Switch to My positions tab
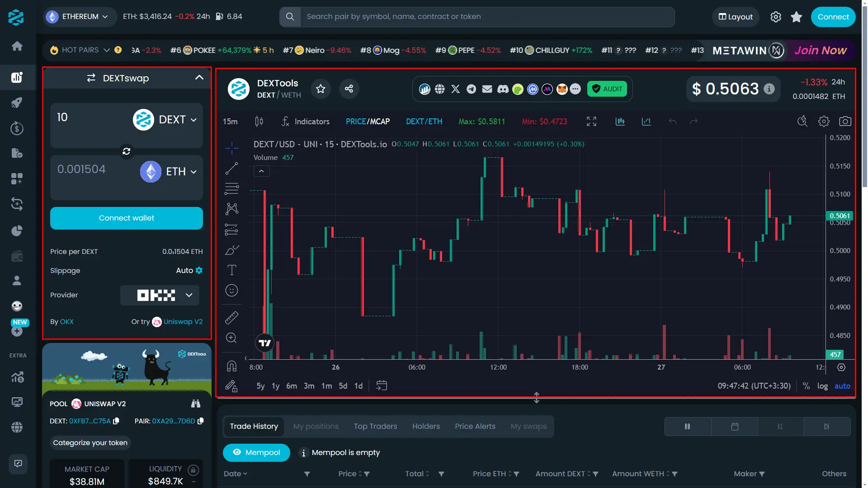The height and width of the screenshot is (488, 868). (x=316, y=427)
